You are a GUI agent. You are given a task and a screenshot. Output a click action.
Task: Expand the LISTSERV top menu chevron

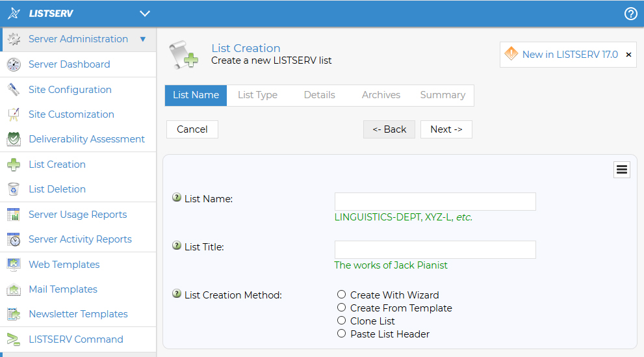pos(144,14)
